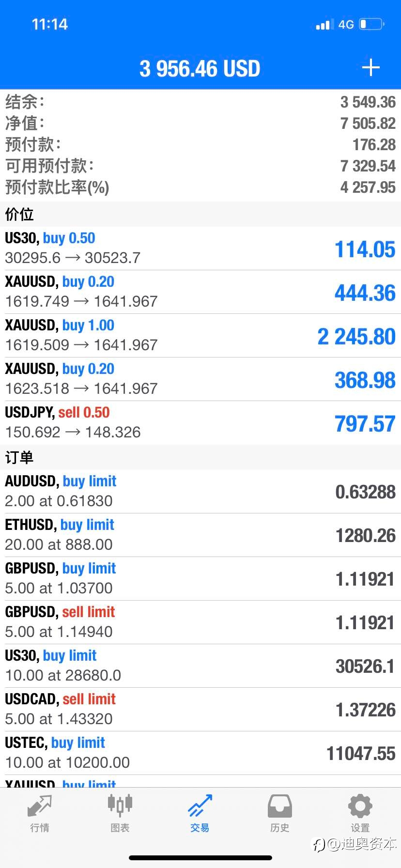Select ETHUSD buy limit order at 888.00
Screen dimensions: 401x868
pyautogui.click(x=200, y=535)
